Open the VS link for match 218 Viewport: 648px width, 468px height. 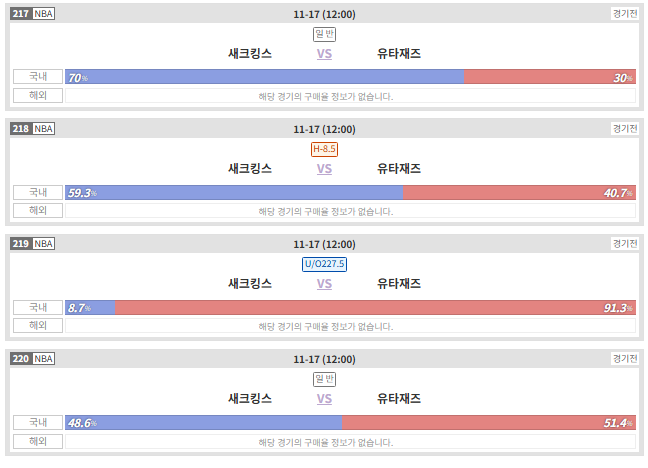coord(324,169)
